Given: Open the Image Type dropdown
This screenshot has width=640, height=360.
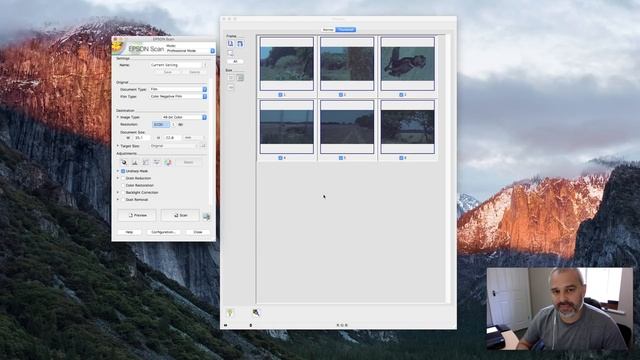Looking at the screenshot, I should click(184, 117).
